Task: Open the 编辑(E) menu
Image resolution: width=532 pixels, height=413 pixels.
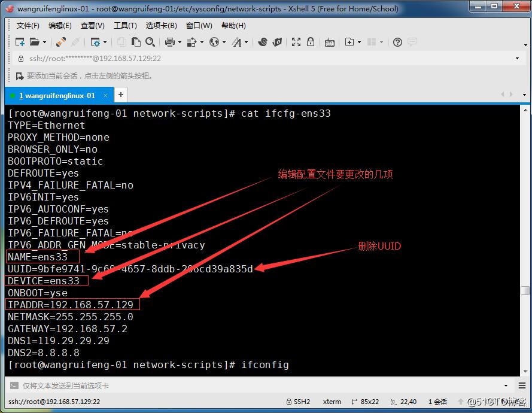Action: tap(60, 26)
